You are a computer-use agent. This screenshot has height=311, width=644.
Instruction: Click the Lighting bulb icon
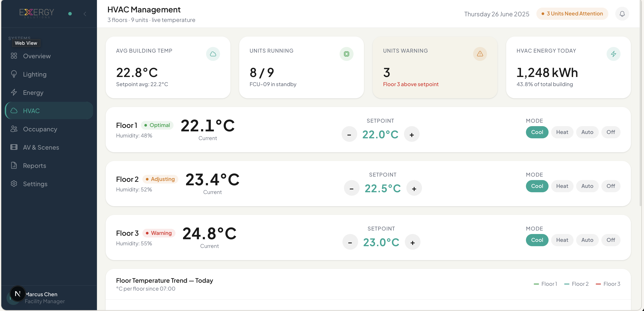coord(14,74)
